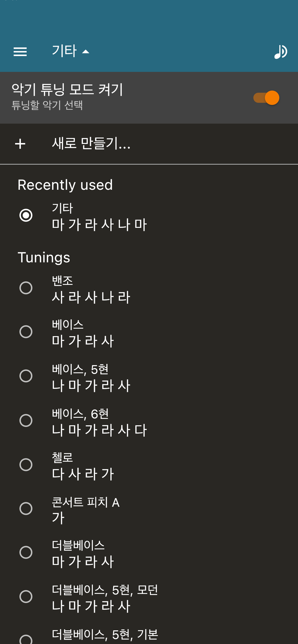The height and width of the screenshot is (644, 298).
Task: Select the 새로 만들기... option
Action: tap(91, 144)
